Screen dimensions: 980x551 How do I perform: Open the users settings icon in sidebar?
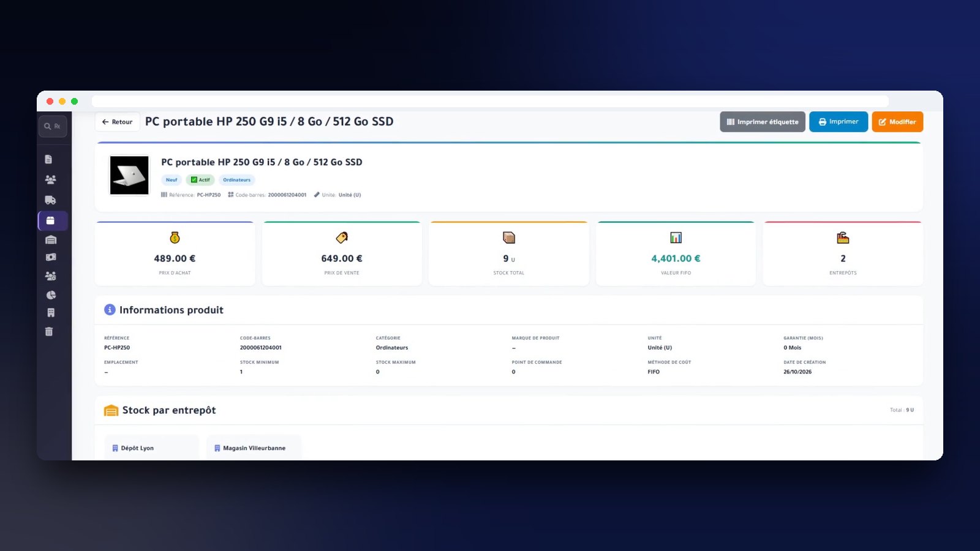coord(50,276)
